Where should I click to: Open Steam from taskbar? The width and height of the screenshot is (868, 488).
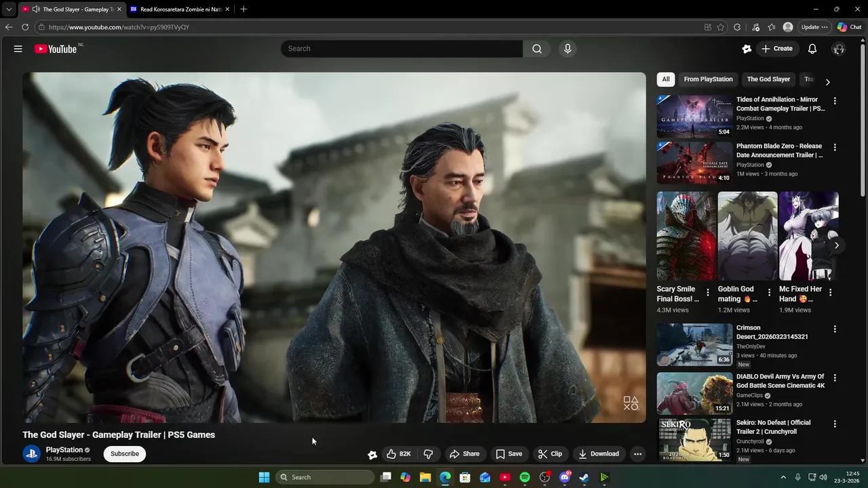coord(584,477)
